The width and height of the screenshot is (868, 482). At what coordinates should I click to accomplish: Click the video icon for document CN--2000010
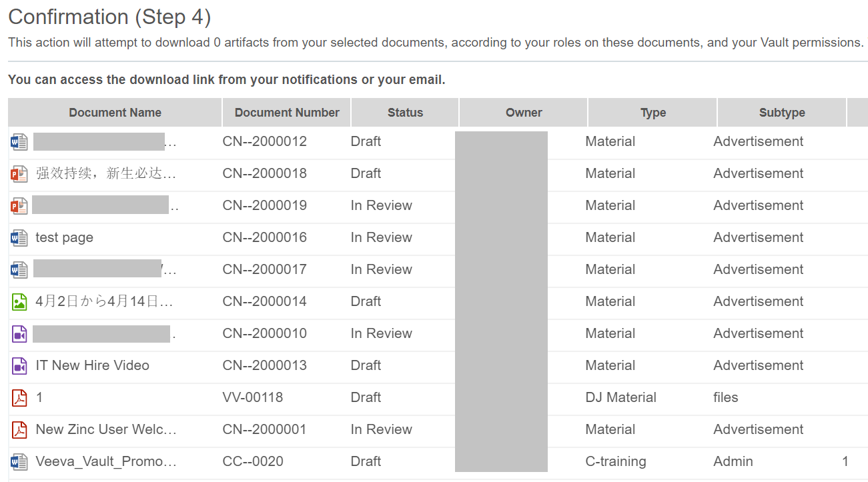19,334
